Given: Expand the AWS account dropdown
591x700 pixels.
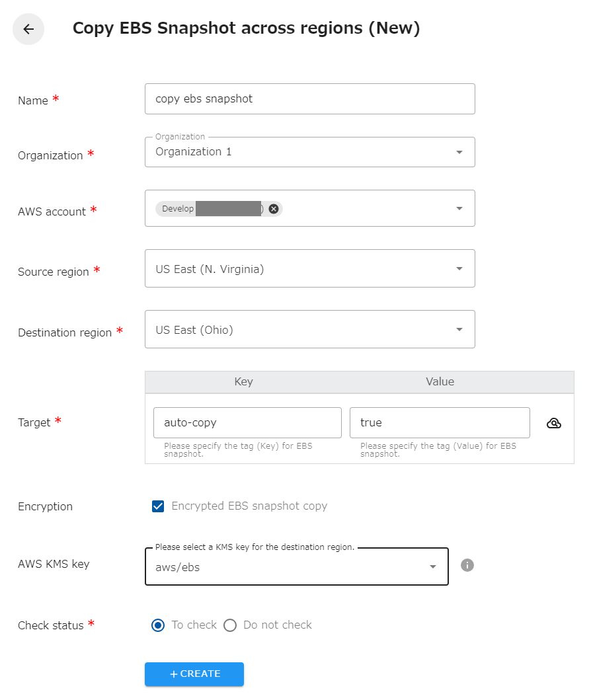Looking at the screenshot, I should (459, 208).
